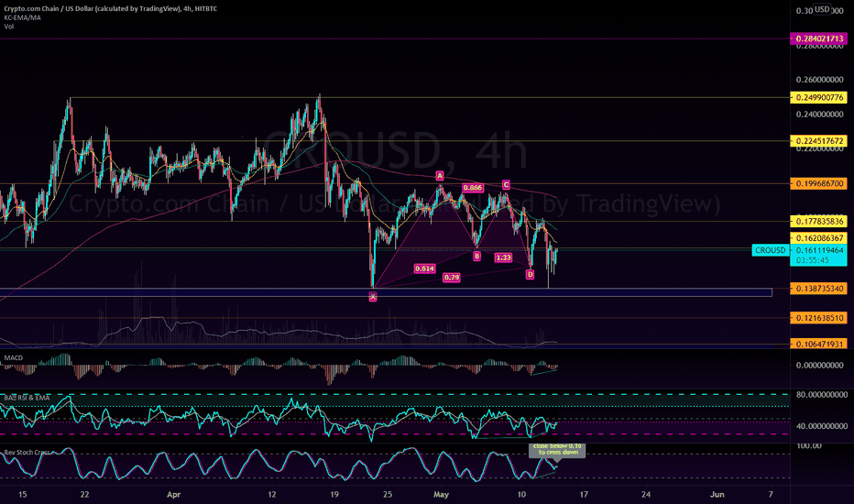Click the MACD 0.000000000 axis value
This screenshot has width=854, height=504.
pos(820,365)
